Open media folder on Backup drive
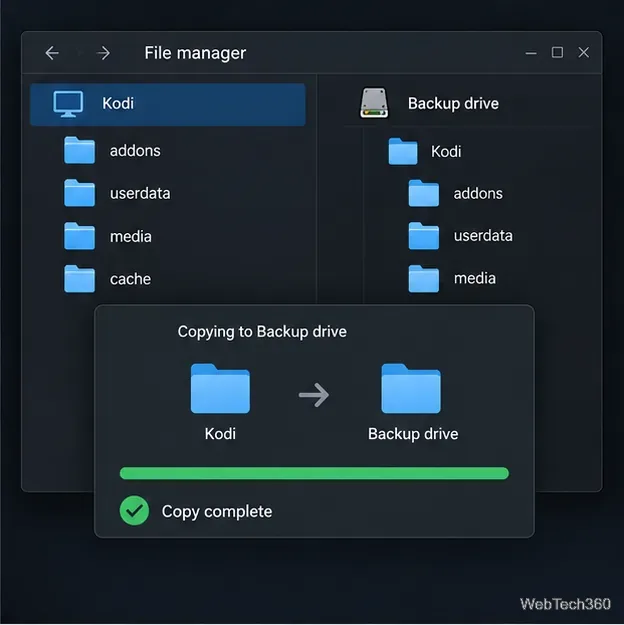The height and width of the screenshot is (625, 624). pos(452,278)
